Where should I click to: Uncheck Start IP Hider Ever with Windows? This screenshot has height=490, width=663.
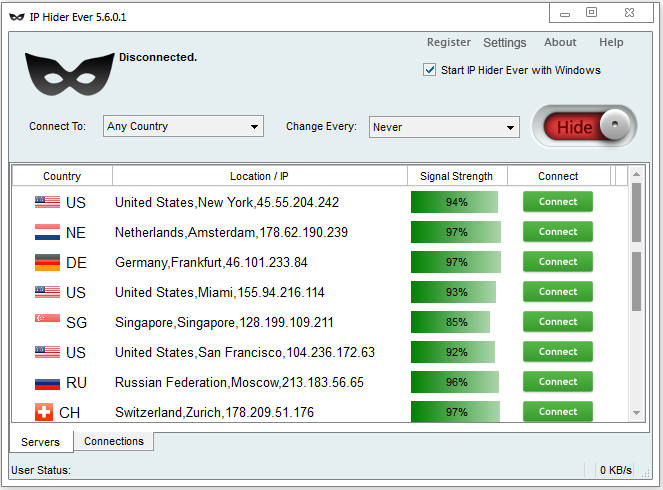coord(430,70)
